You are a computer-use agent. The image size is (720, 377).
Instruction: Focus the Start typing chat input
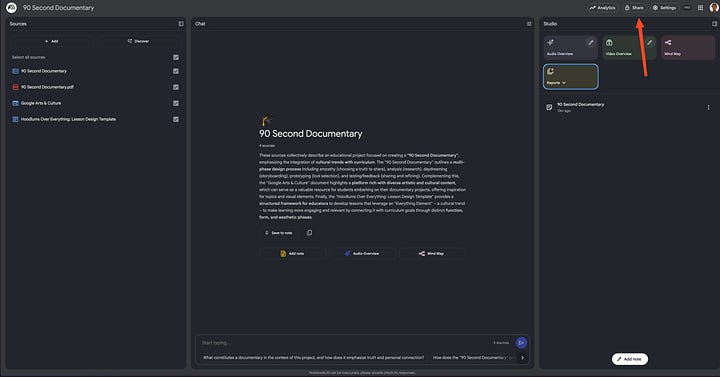pos(344,343)
